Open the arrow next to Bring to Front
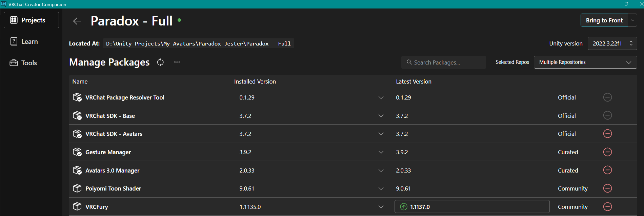 [632, 20]
